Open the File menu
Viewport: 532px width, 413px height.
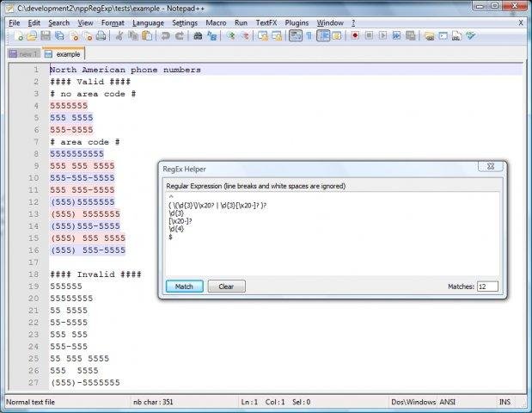[15, 22]
